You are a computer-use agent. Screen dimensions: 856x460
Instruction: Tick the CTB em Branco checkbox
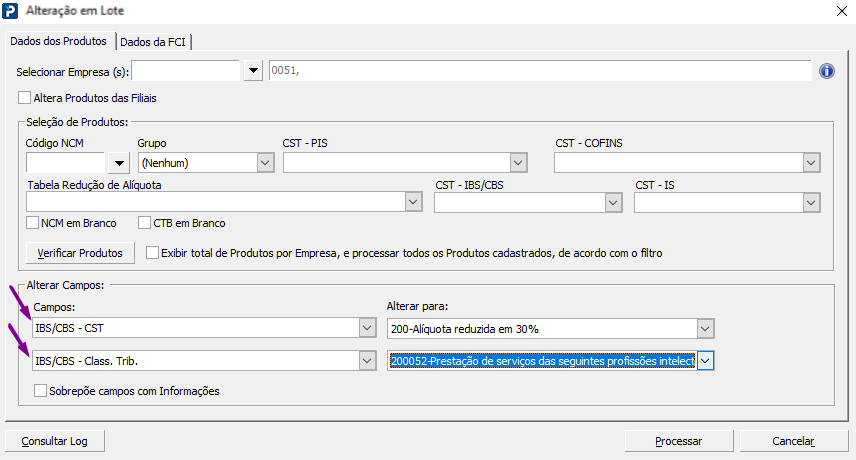(144, 223)
